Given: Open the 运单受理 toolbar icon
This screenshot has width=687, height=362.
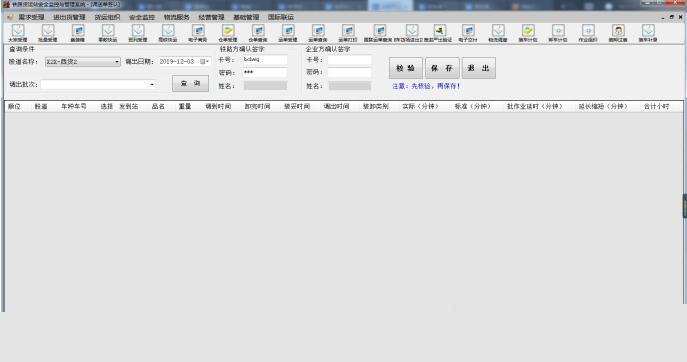Looking at the screenshot, I should click(x=288, y=33).
